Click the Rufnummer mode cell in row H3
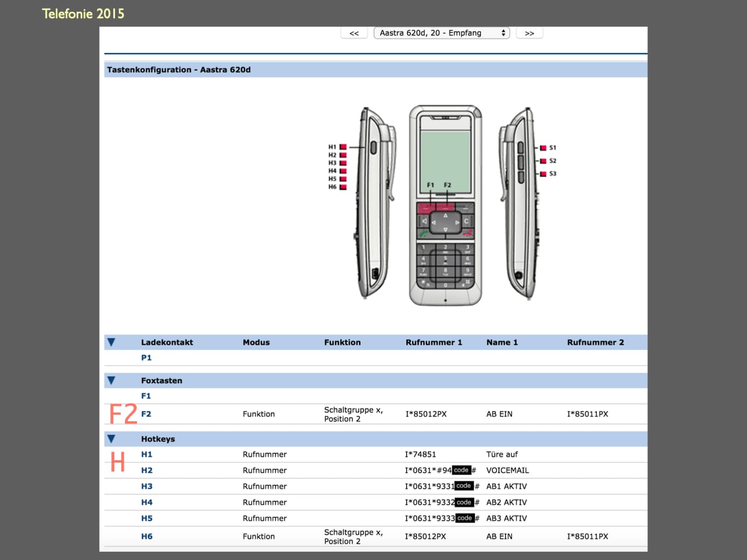747x560 pixels. click(265, 487)
